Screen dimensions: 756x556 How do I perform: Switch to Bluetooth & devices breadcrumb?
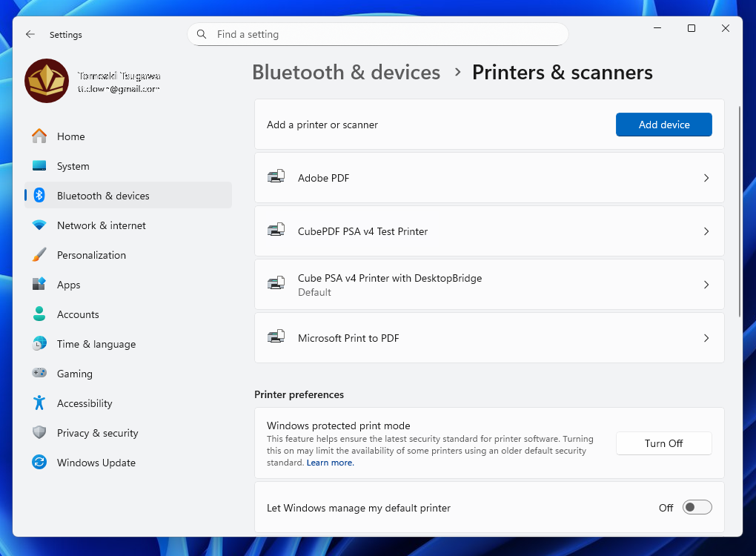point(345,72)
